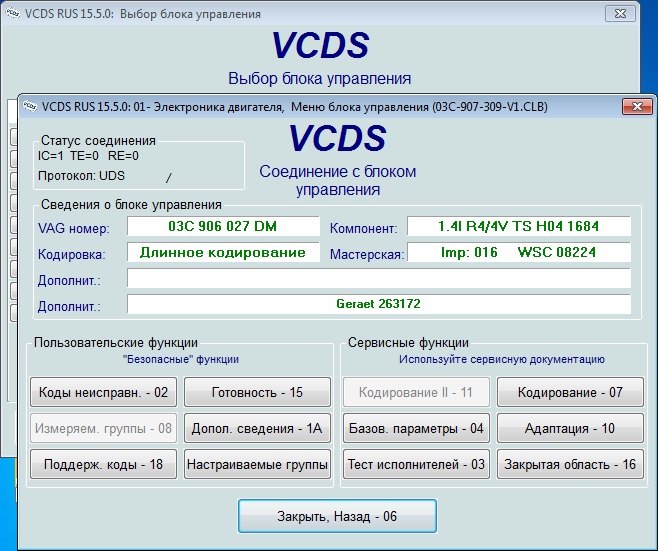The height and width of the screenshot is (551, 658).
Task: Start Тест исполнителей - 03
Action: point(416,464)
